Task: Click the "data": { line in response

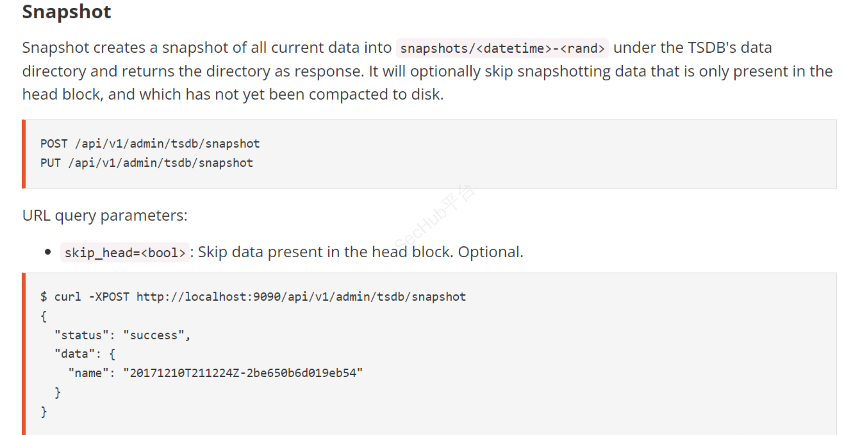Action: [x=85, y=354]
